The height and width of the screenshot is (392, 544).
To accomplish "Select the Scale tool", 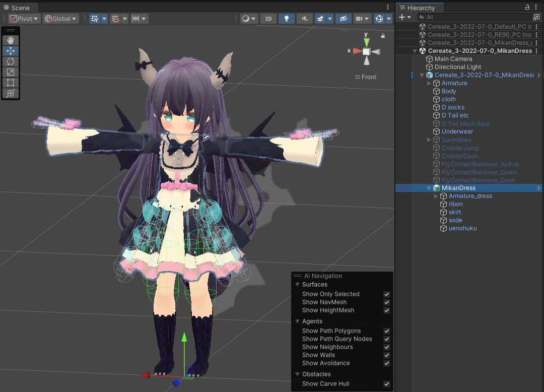I will [x=11, y=72].
